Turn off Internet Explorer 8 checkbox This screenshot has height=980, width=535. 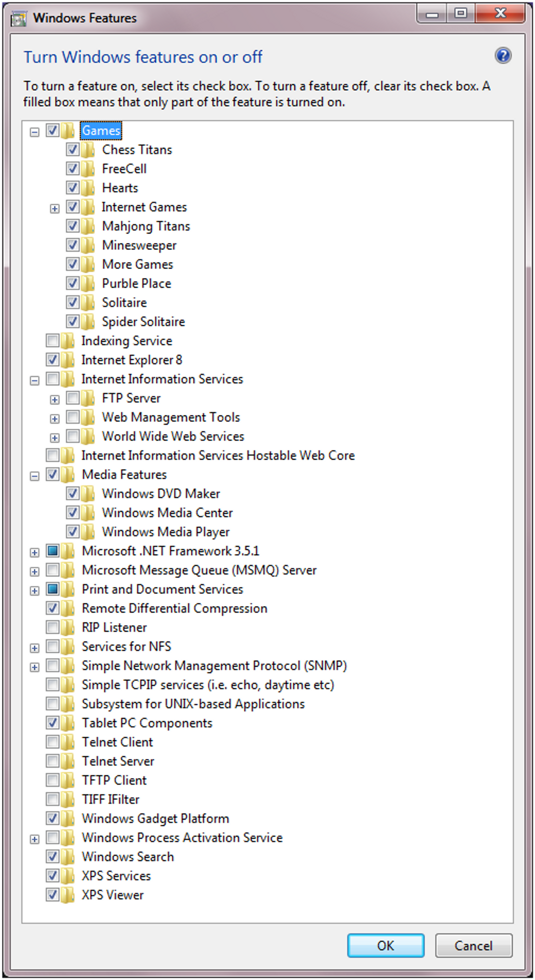[x=52, y=360]
